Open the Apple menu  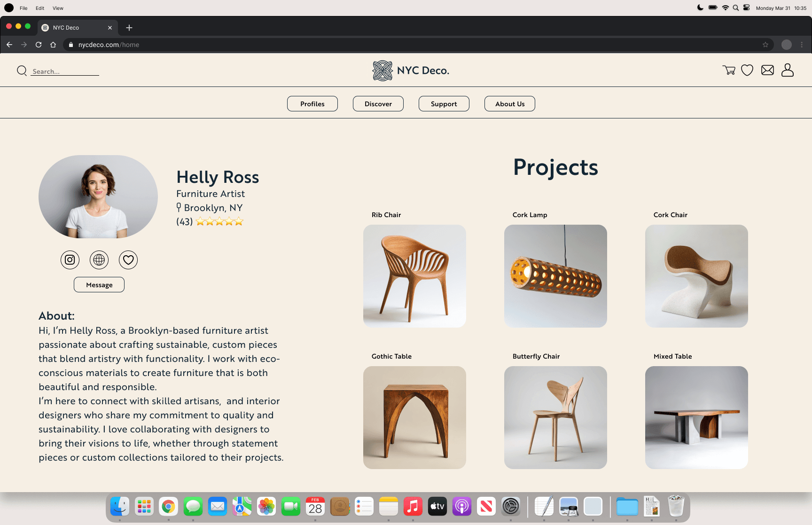point(9,8)
